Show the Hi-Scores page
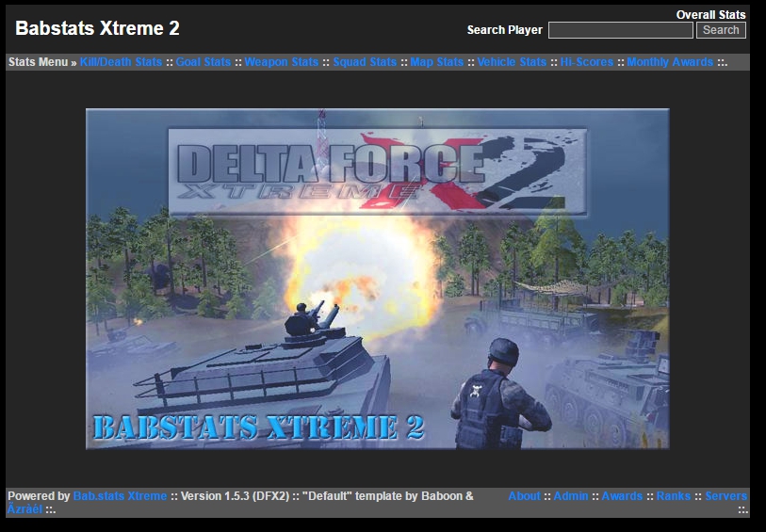Screen dimensions: 766x532 (x=587, y=62)
